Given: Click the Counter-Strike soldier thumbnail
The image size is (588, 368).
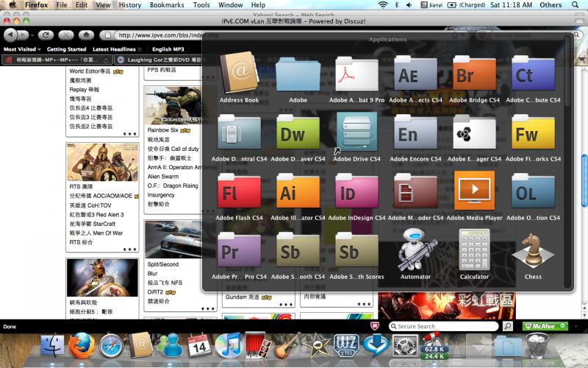Looking at the screenshot, I should (173, 105).
